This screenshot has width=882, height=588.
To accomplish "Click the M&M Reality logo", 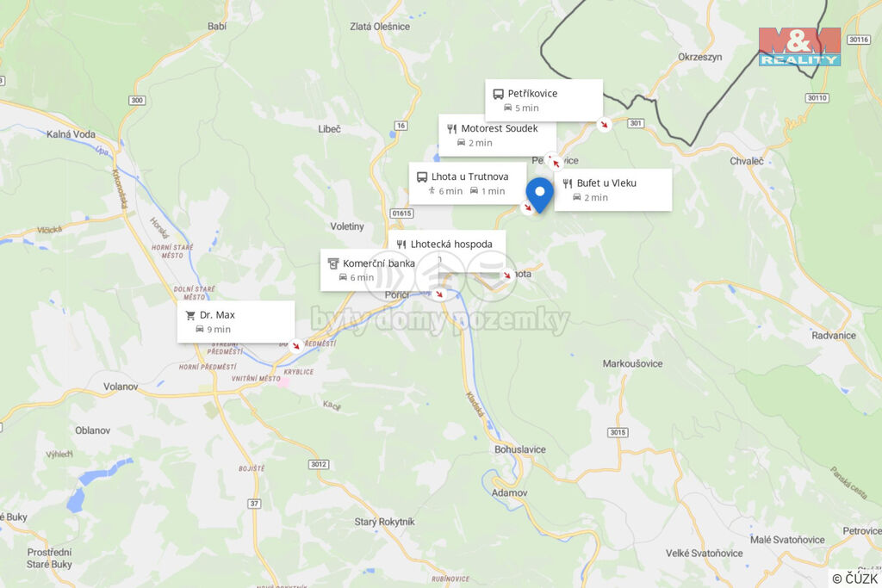I will [x=799, y=46].
